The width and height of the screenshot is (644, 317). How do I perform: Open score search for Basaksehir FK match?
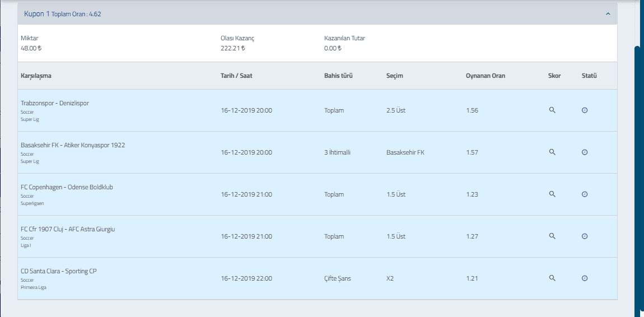552,152
